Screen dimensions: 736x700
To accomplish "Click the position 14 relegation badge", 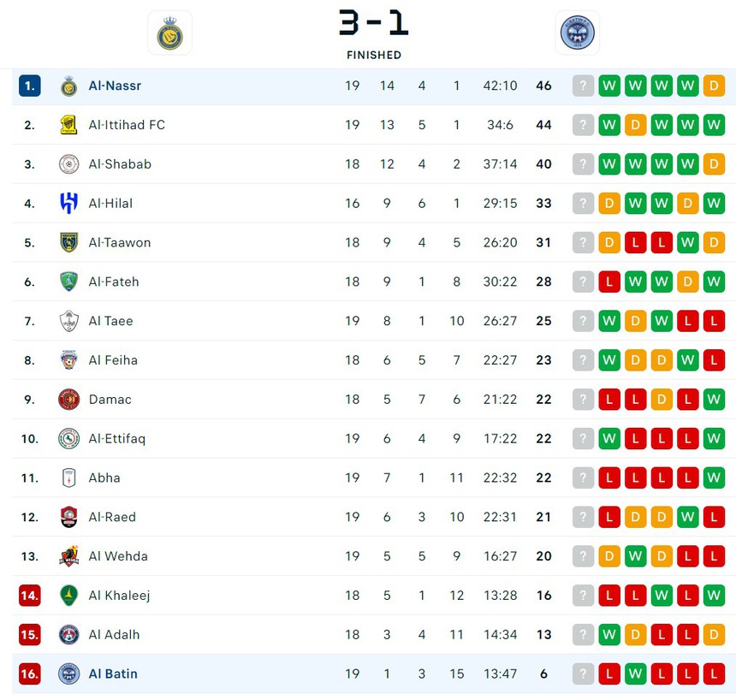I will coord(29,596).
